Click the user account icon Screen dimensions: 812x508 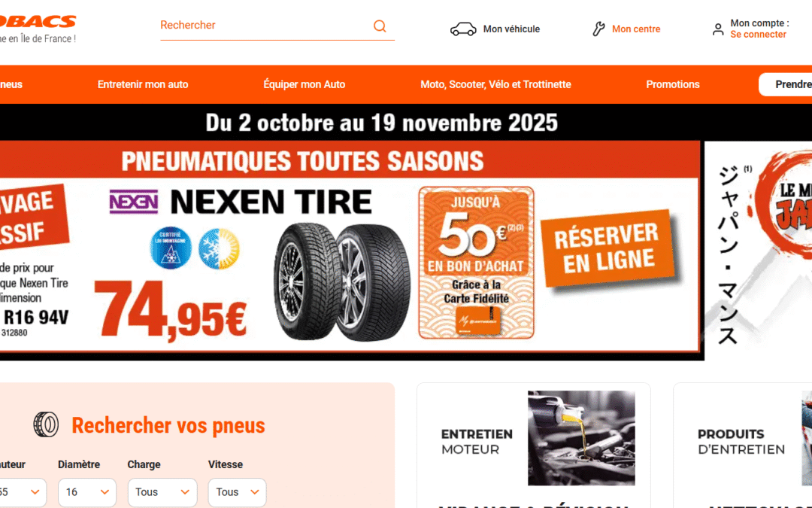coord(718,29)
